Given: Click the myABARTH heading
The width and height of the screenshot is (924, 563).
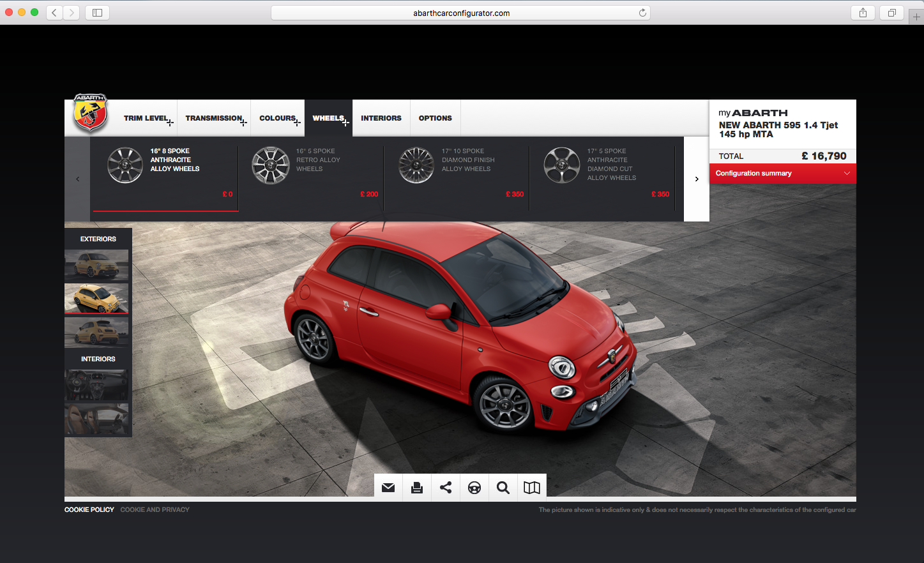Looking at the screenshot, I should click(753, 113).
